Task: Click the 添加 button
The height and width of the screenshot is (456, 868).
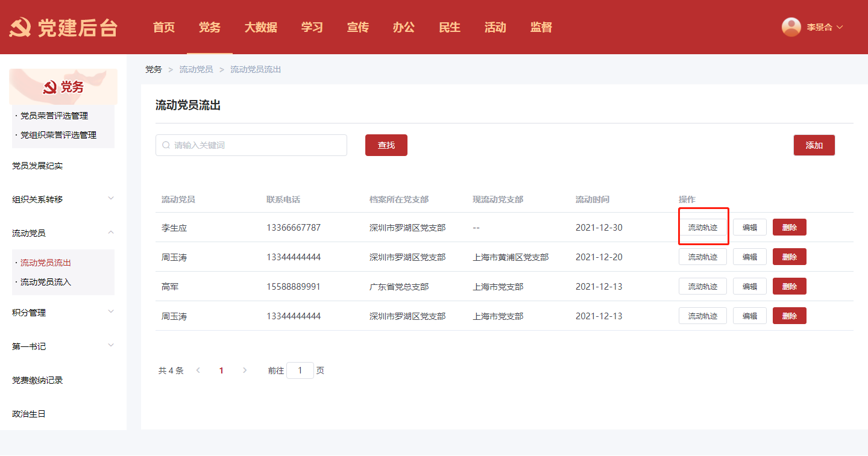Action: pos(814,145)
